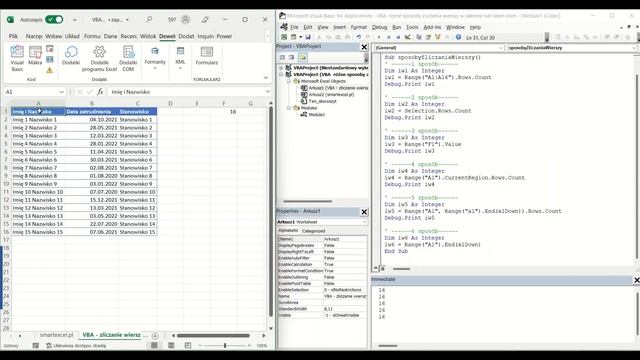Image resolution: width=640 pixels, height=360 pixels.
Task: Open the Name Box dropdown
Action: (61, 92)
